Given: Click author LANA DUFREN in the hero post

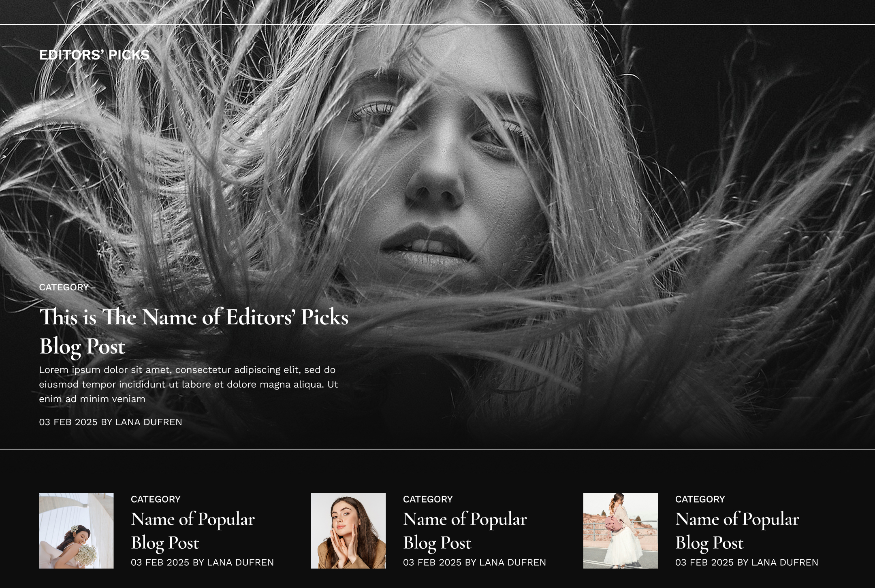Looking at the screenshot, I should click(x=149, y=422).
